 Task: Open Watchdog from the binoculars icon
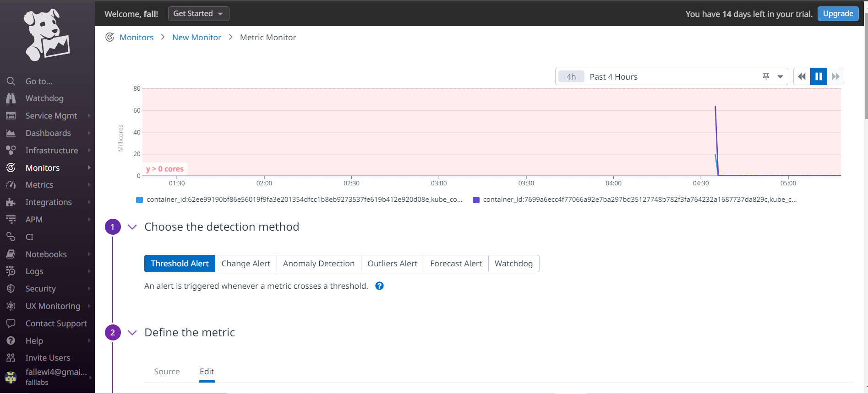(x=11, y=98)
